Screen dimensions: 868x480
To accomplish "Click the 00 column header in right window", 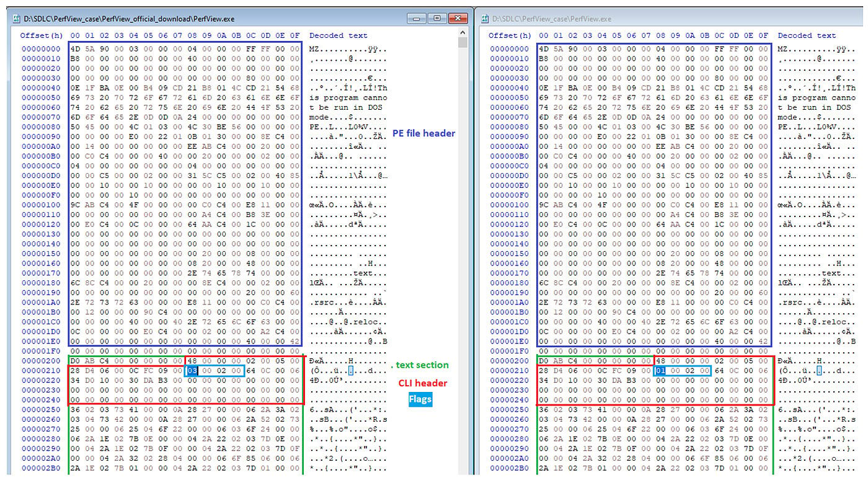I will [544, 35].
